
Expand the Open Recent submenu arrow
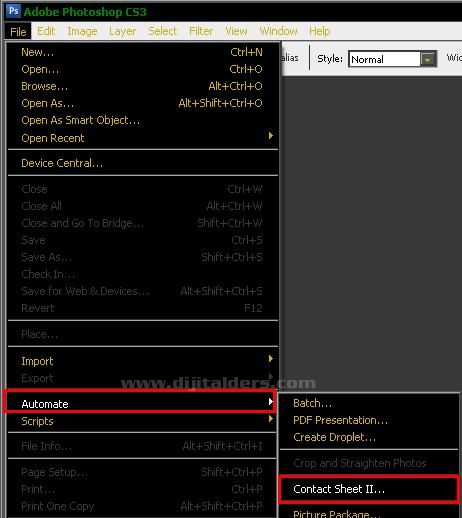[271, 136]
